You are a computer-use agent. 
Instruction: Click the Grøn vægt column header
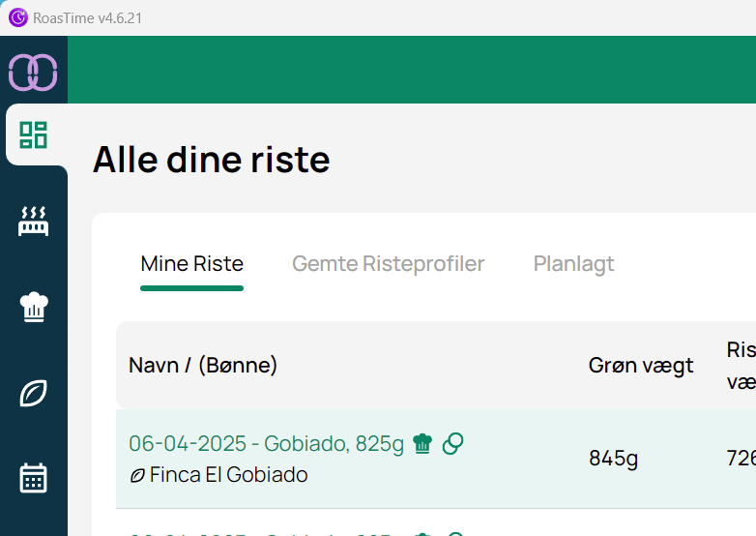641,365
